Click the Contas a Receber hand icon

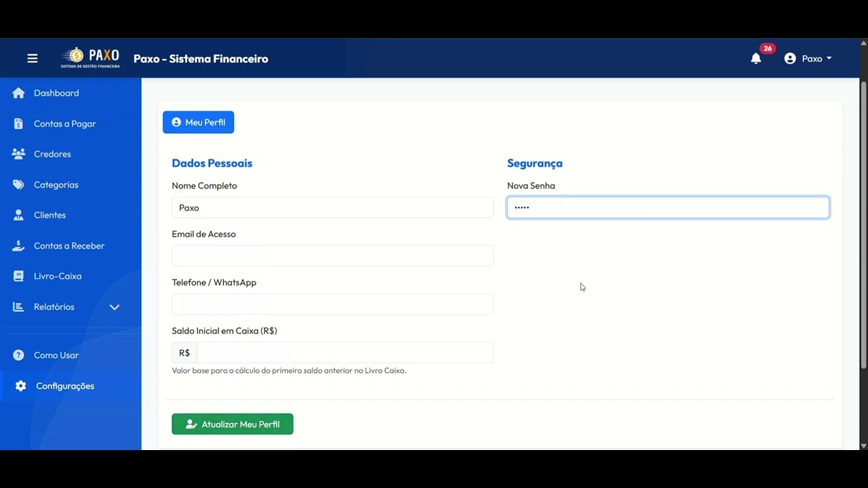tap(18, 245)
